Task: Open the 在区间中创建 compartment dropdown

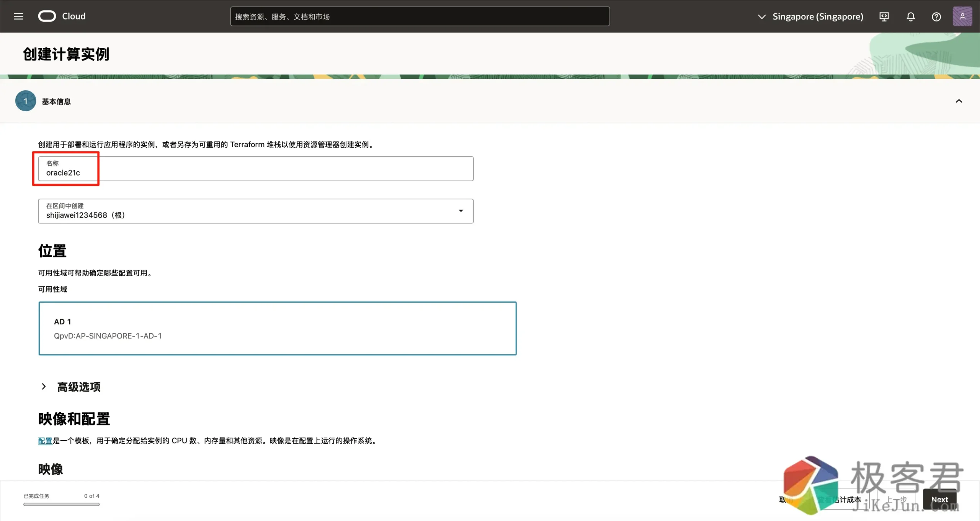Action: tap(256, 211)
